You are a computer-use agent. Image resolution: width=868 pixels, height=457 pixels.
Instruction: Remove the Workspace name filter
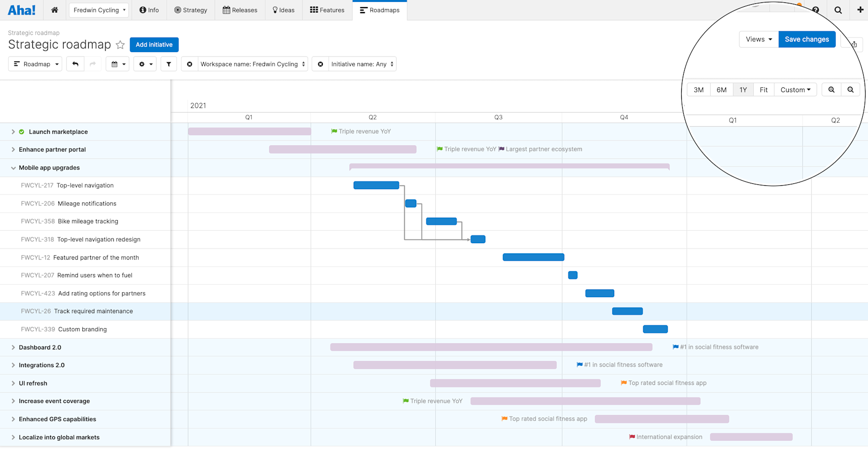coord(189,64)
